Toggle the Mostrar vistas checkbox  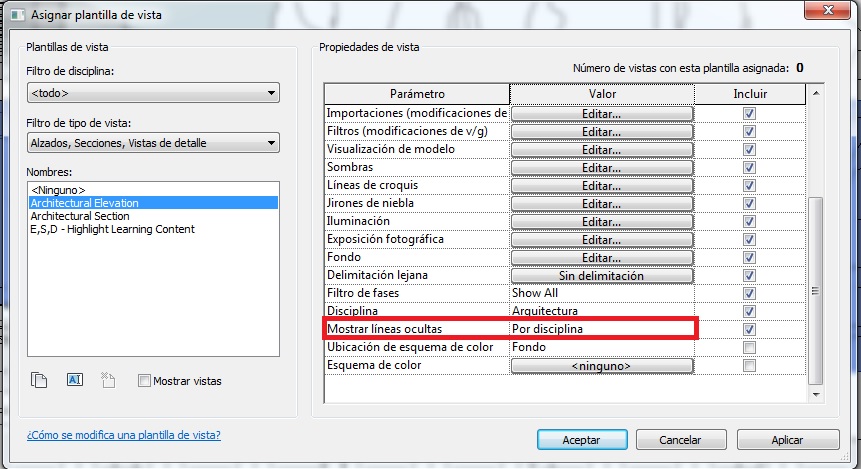(145, 381)
